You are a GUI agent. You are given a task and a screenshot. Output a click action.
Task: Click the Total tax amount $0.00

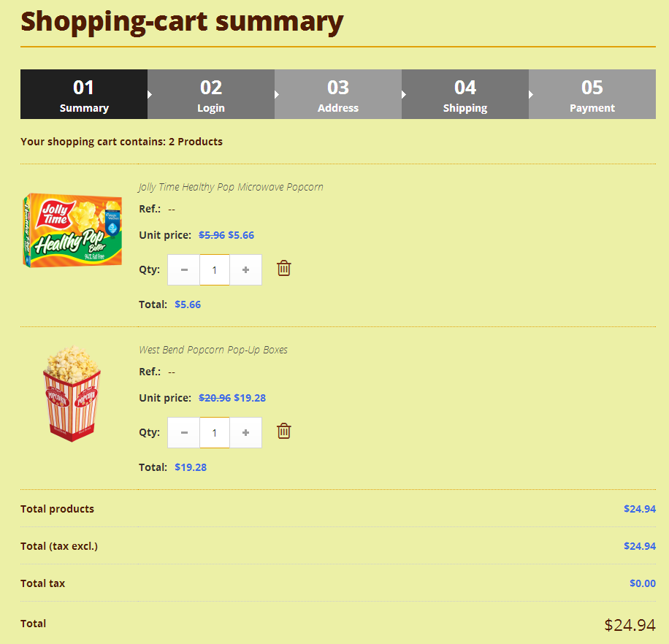643,583
